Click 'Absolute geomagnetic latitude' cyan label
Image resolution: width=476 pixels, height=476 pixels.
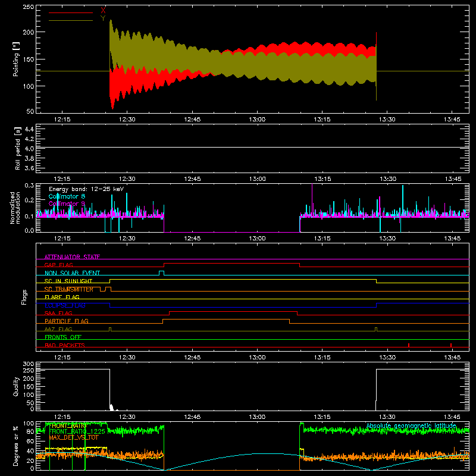pos(411,426)
